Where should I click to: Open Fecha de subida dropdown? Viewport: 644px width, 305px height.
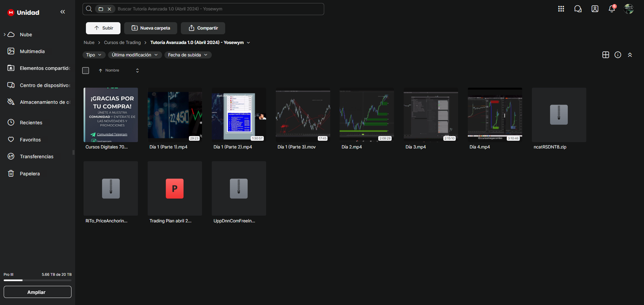pyautogui.click(x=188, y=55)
